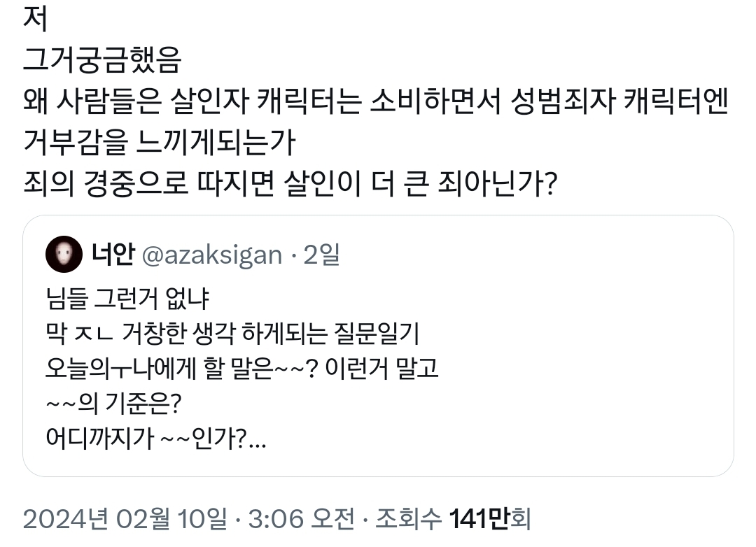Expand the truncated quote via the ellipsis
Screen dimensions: 756x547
click(x=257, y=441)
